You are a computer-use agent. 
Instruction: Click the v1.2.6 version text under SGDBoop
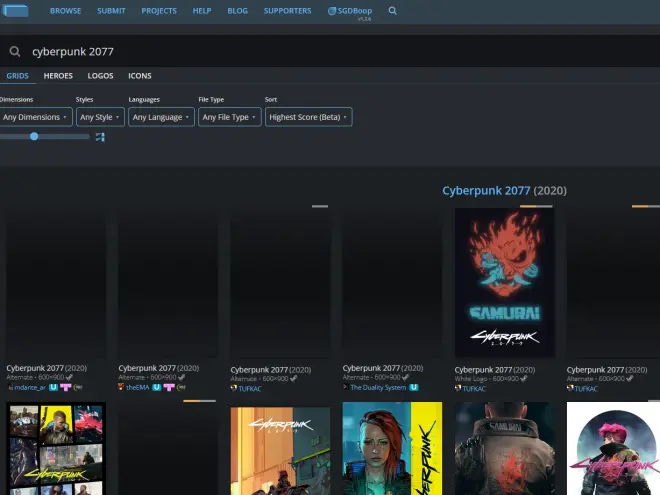[x=365, y=19]
